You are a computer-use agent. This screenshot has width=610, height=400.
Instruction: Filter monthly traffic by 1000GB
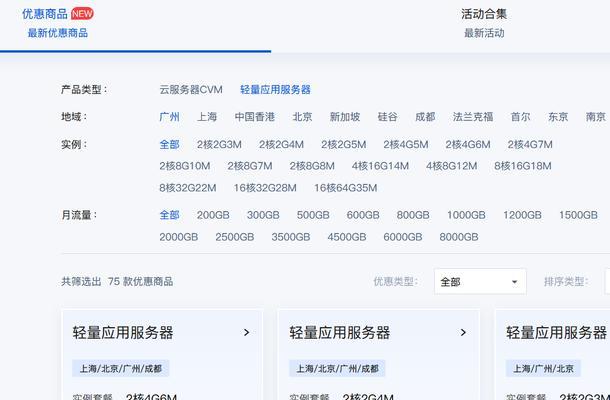click(466, 215)
